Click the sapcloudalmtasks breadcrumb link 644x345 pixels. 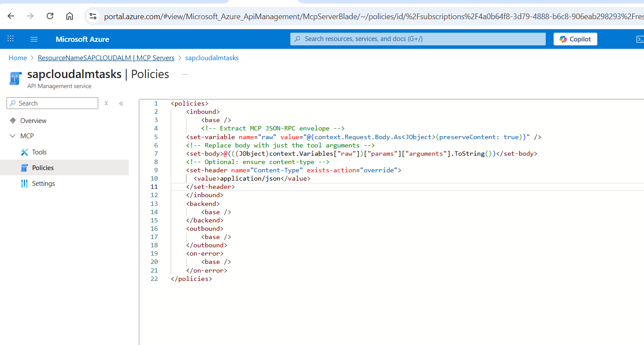coord(212,58)
